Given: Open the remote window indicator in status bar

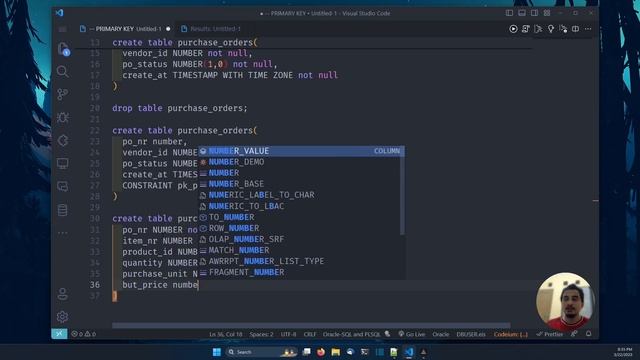Looking at the screenshot, I should pyautogui.click(x=59, y=334).
